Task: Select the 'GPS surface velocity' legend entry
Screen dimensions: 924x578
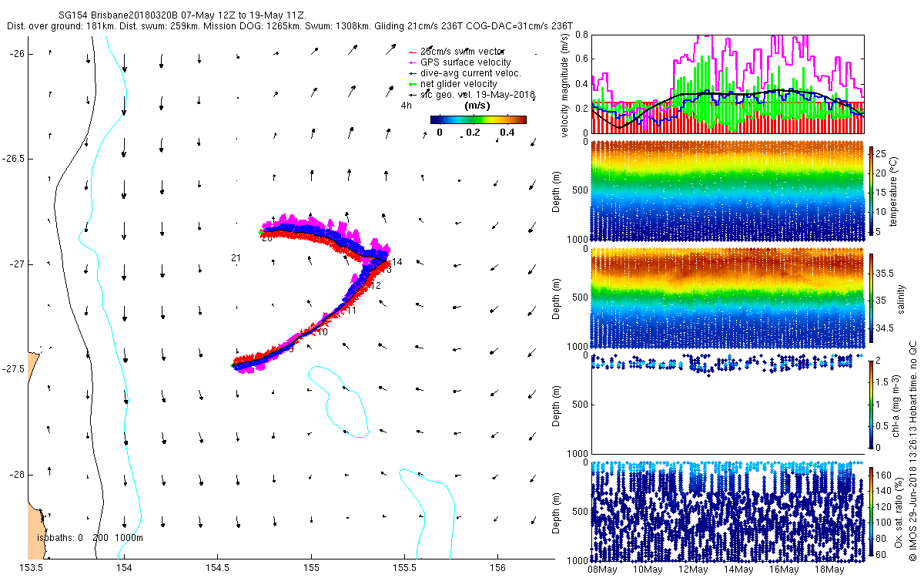Action: pyautogui.click(x=459, y=62)
